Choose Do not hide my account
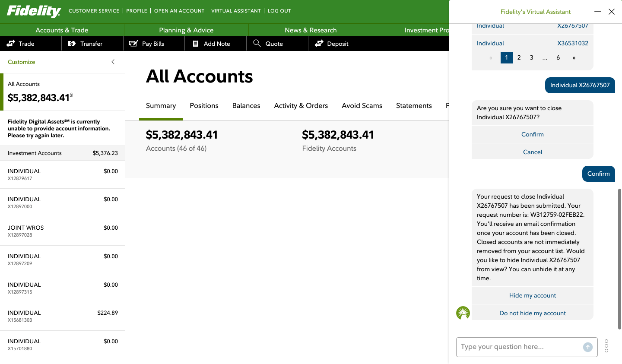This screenshot has height=364, width=622. 533,313
